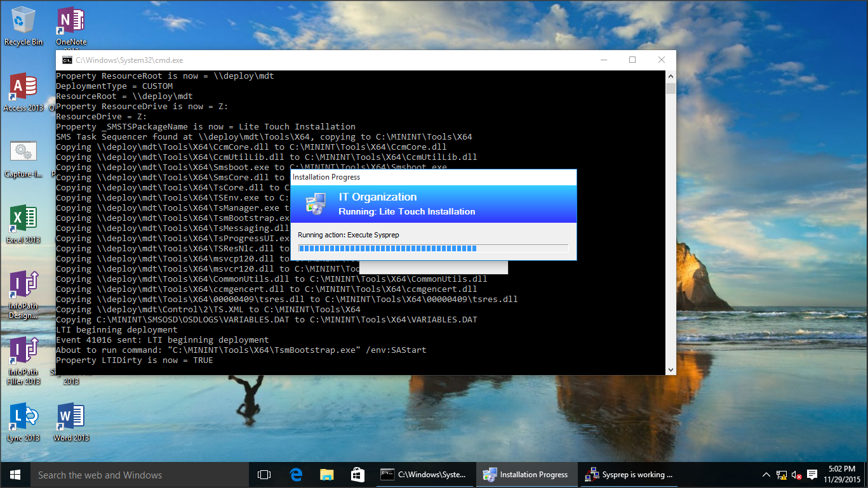Open the Recycle Bin desktop icon
This screenshot has width=868, height=488.
tap(23, 24)
